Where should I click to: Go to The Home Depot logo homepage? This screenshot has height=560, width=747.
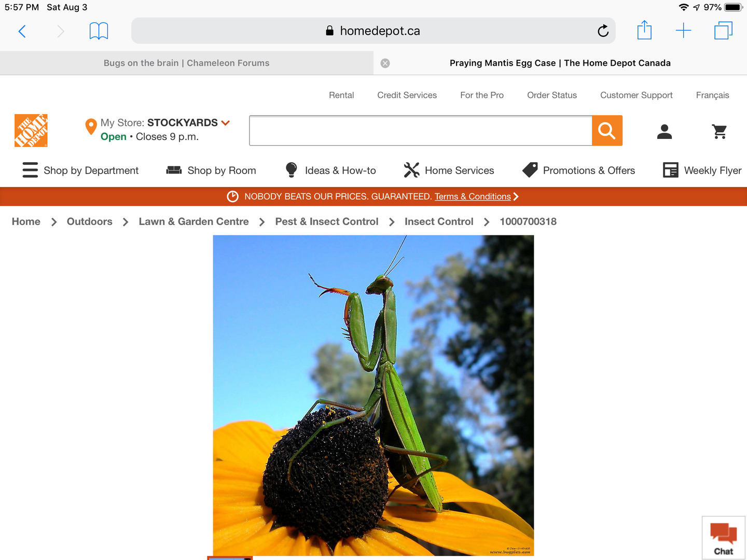31,131
